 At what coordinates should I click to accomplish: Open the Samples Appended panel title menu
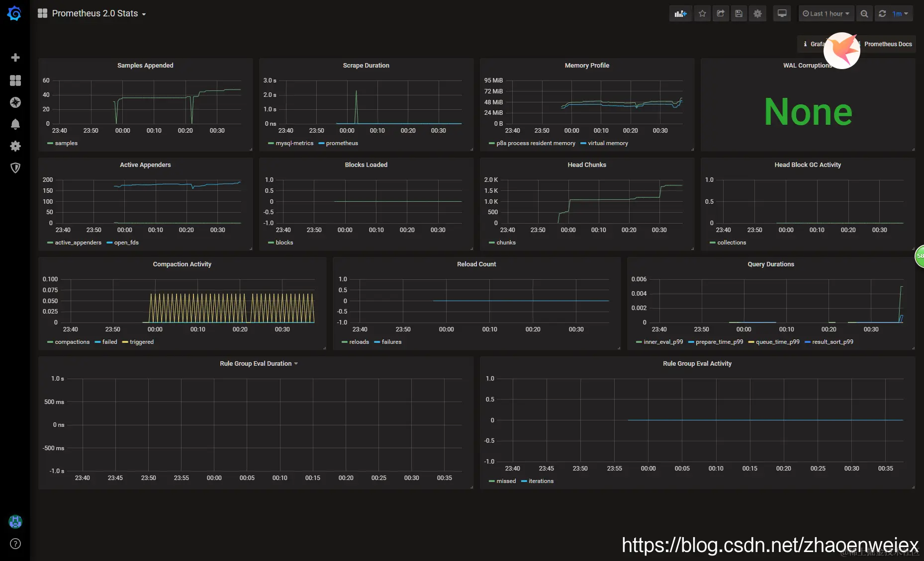(x=145, y=66)
